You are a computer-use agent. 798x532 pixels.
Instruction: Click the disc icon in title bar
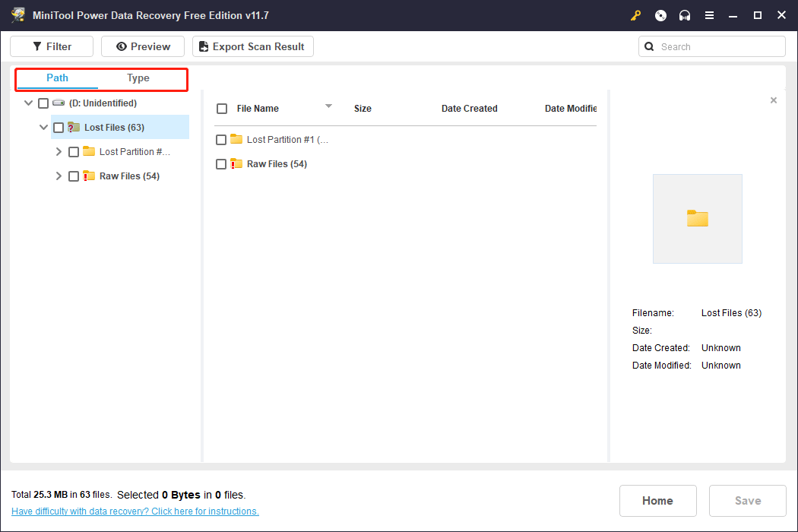point(660,15)
